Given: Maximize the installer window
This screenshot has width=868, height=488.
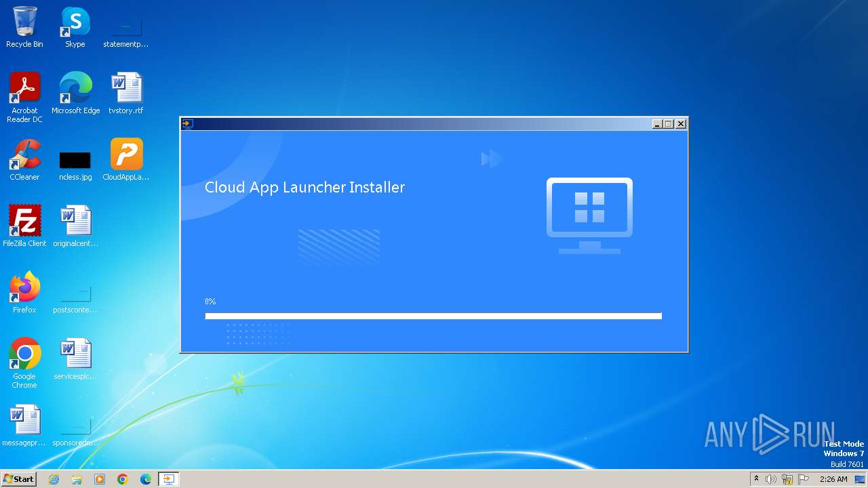Looking at the screenshot, I should pyautogui.click(x=669, y=123).
